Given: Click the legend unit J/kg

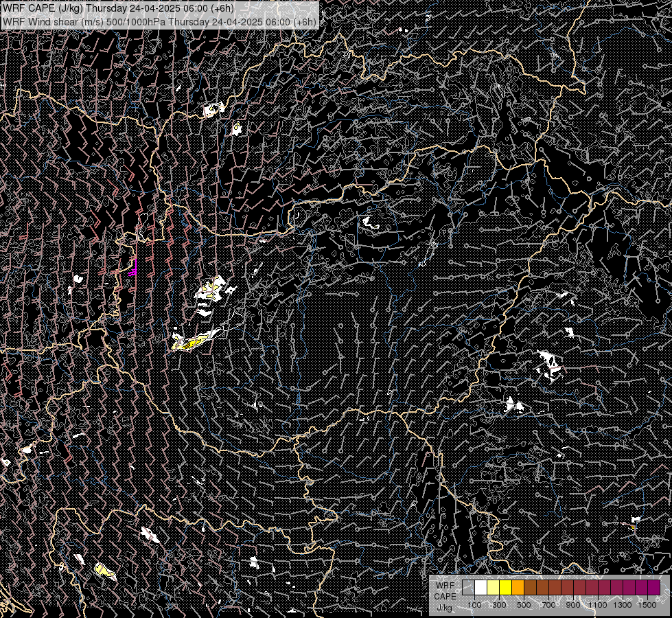Looking at the screenshot, I should [445, 608].
